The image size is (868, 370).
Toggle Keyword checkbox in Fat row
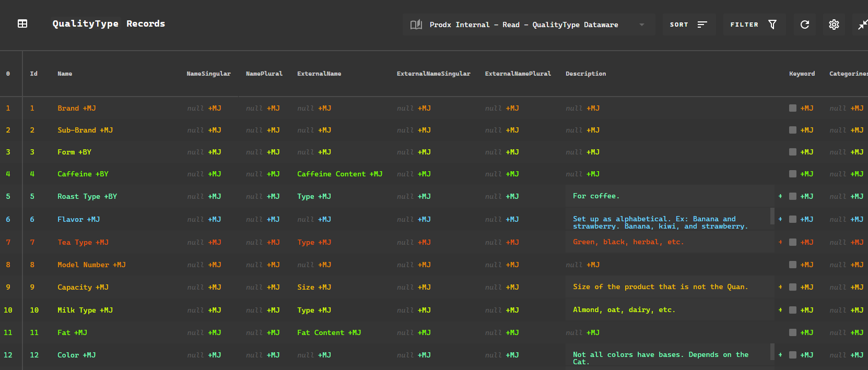(x=793, y=332)
